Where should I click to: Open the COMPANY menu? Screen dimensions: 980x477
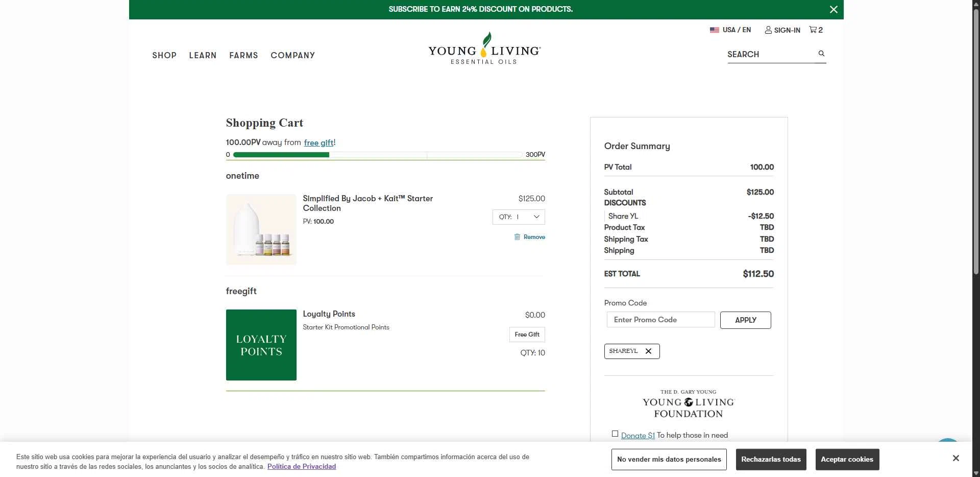coord(292,55)
